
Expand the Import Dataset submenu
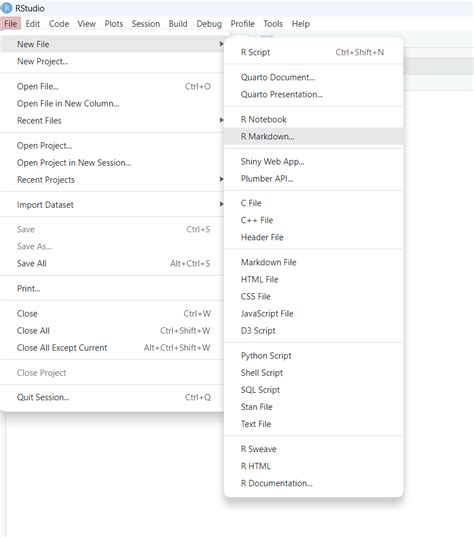click(113, 205)
